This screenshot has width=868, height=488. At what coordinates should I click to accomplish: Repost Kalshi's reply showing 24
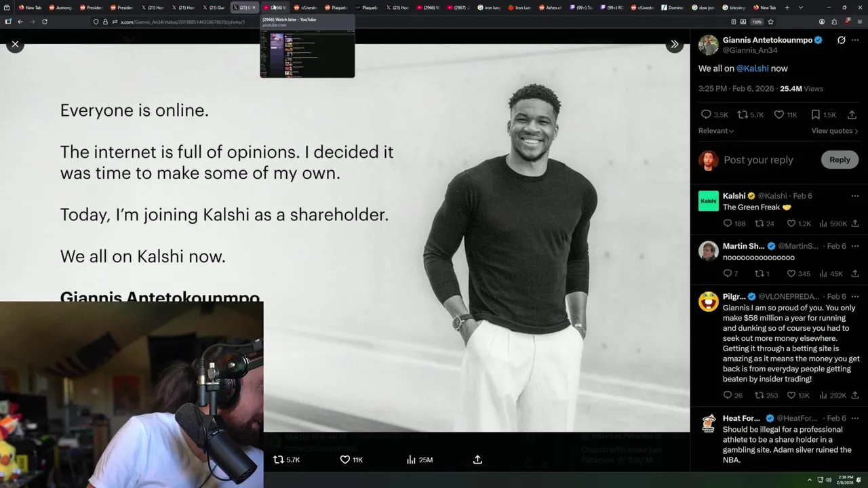764,224
